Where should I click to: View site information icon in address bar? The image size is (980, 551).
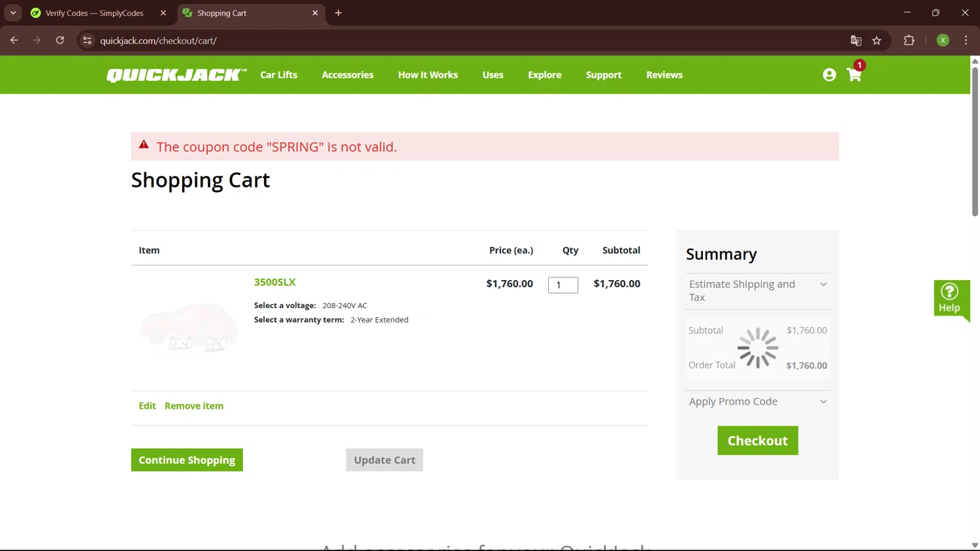[88, 40]
